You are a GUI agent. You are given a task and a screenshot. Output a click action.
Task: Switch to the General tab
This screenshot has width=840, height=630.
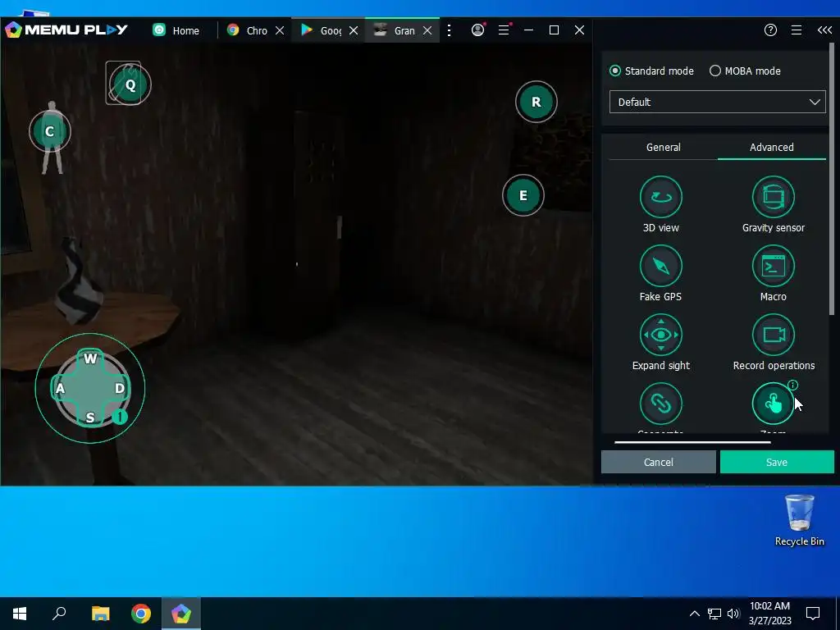pos(663,148)
